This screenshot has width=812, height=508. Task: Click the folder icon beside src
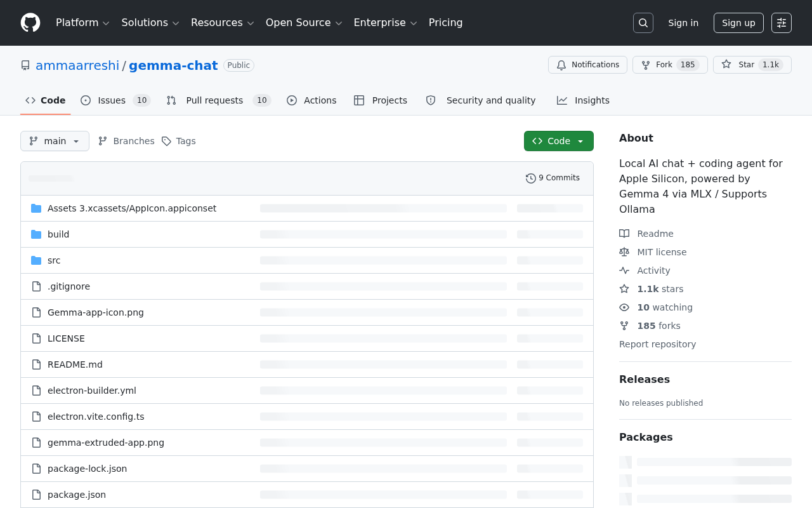pos(36,260)
